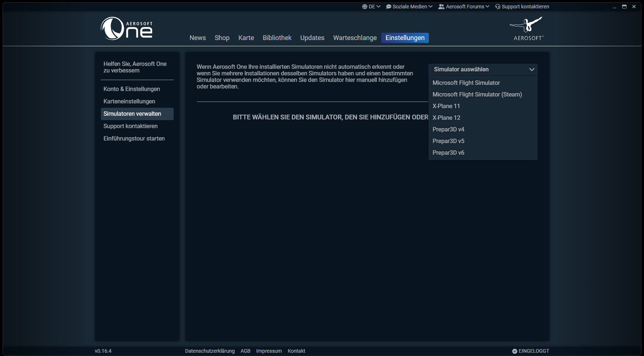The width and height of the screenshot is (644, 356).
Task: Click the Aerosoft One logo
Action: [127, 28]
